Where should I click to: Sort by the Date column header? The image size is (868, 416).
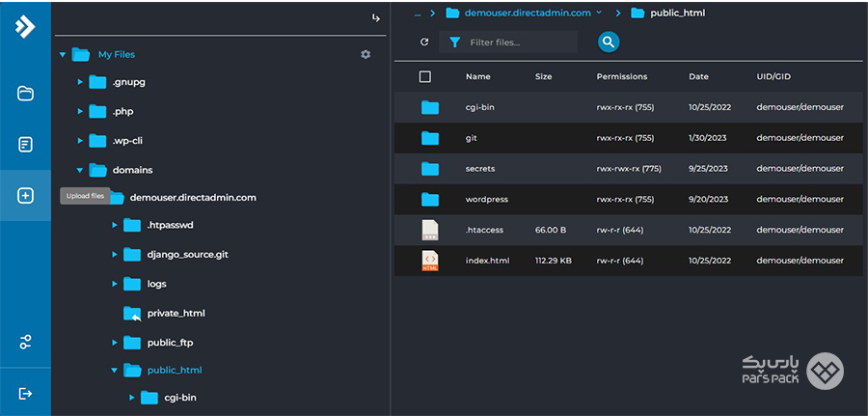(x=698, y=76)
